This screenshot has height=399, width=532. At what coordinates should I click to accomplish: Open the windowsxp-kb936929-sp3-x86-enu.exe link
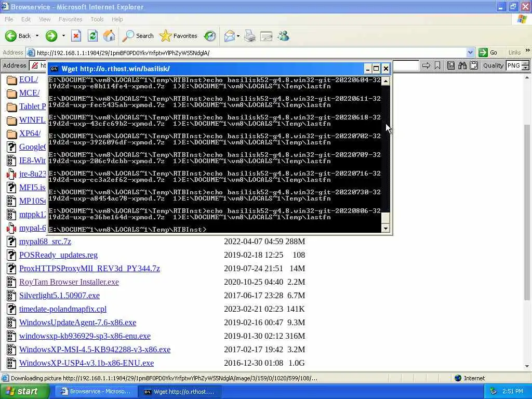[85, 336]
